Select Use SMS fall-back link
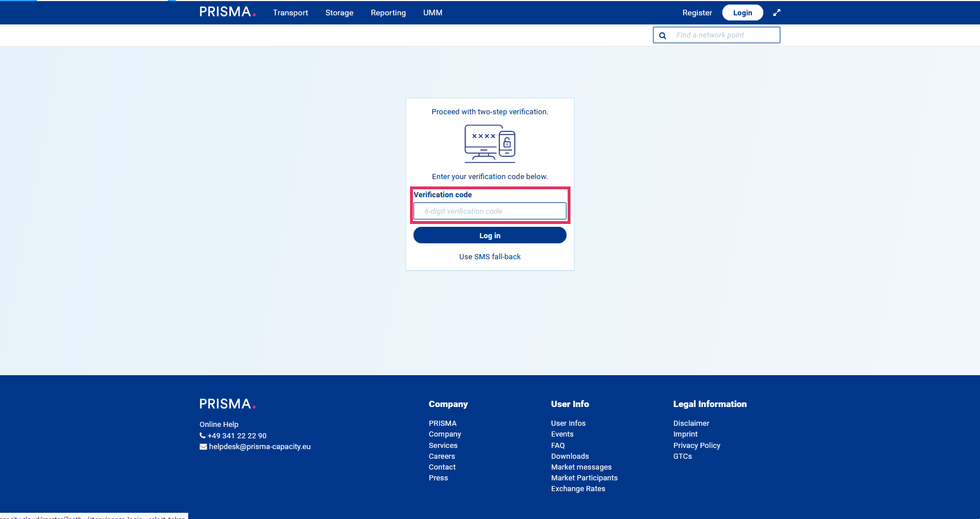This screenshot has width=980, height=519. [490, 257]
